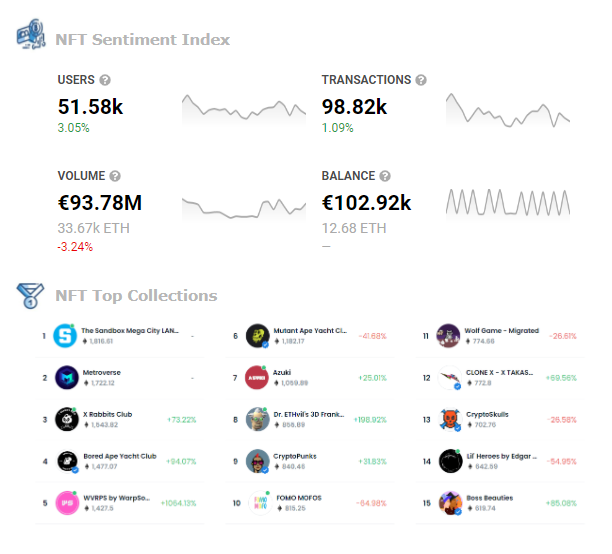Screen dimensions: 612x554
Task: Click the BALANCE zigzag sparkline chart
Action: point(508,203)
